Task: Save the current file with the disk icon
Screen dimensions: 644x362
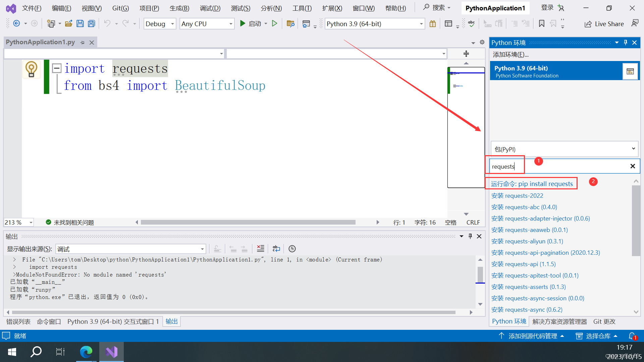Action: click(80, 23)
